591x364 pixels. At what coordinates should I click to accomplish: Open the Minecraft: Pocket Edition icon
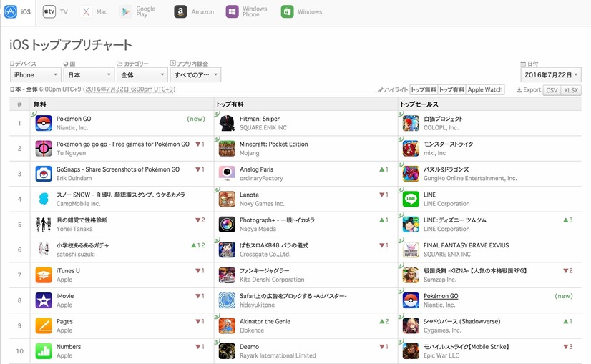227,149
